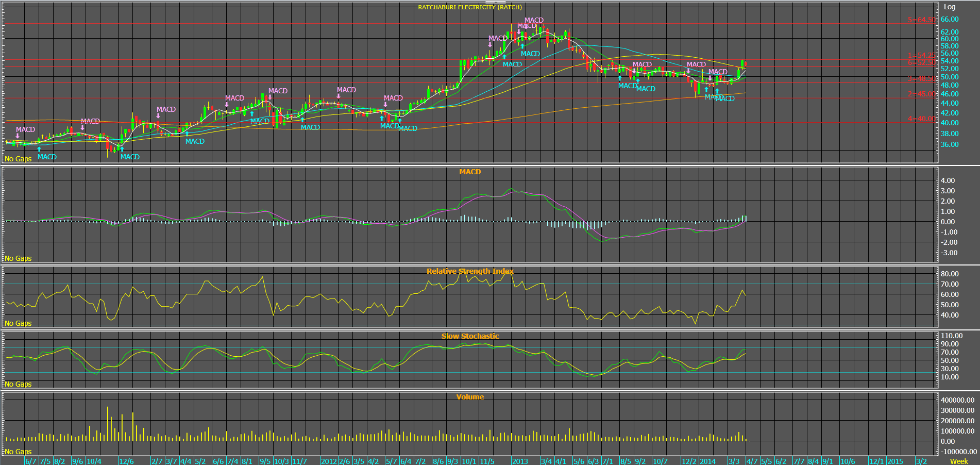Click the 400000.00 volume axis label

(x=958, y=400)
